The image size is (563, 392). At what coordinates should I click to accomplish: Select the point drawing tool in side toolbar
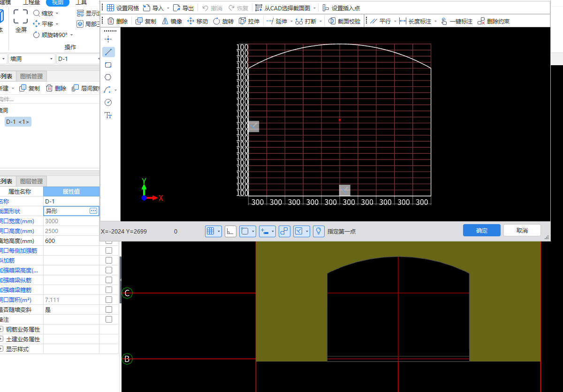click(108, 39)
